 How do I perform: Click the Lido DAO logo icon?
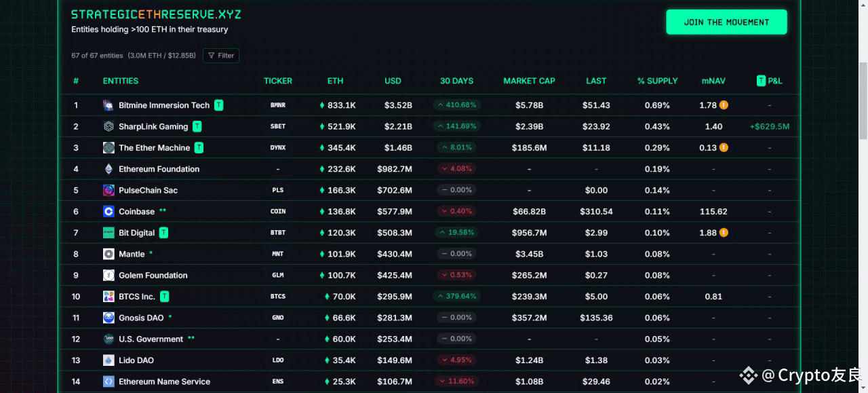pyautogui.click(x=108, y=360)
